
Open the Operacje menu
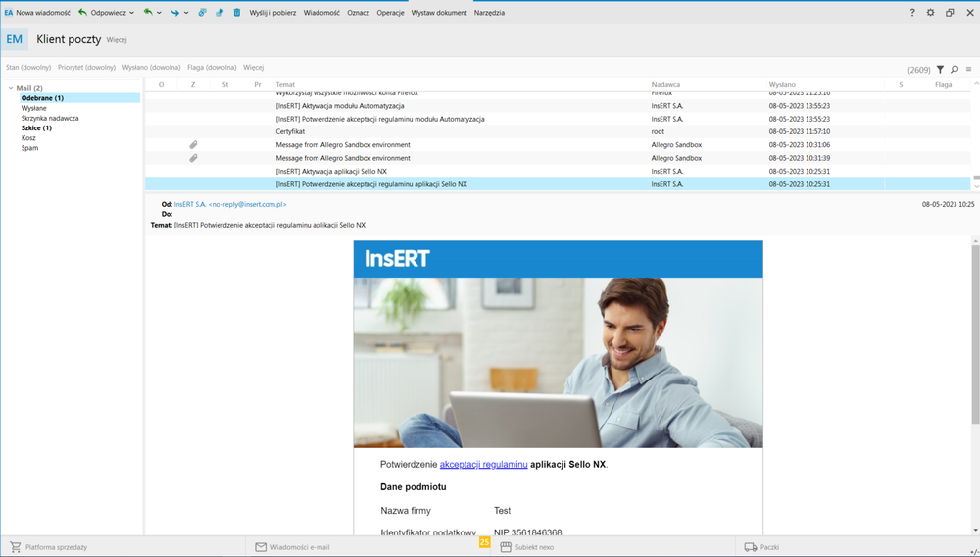tap(390, 13)
